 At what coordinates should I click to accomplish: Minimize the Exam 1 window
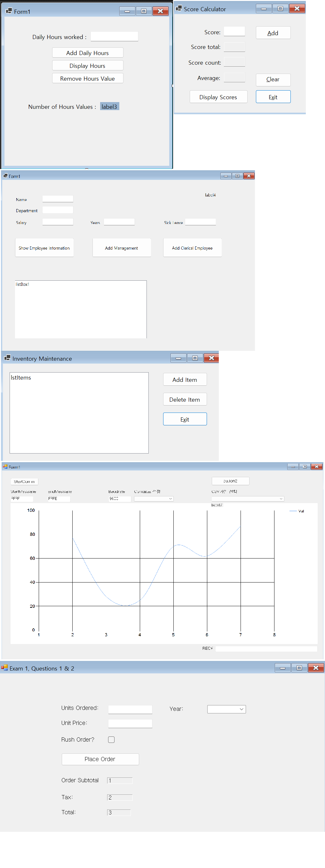[282, 668]
